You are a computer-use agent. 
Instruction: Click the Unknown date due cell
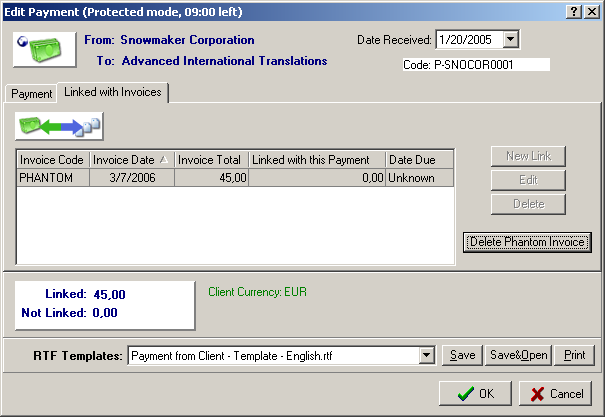[x=420, y=178]
